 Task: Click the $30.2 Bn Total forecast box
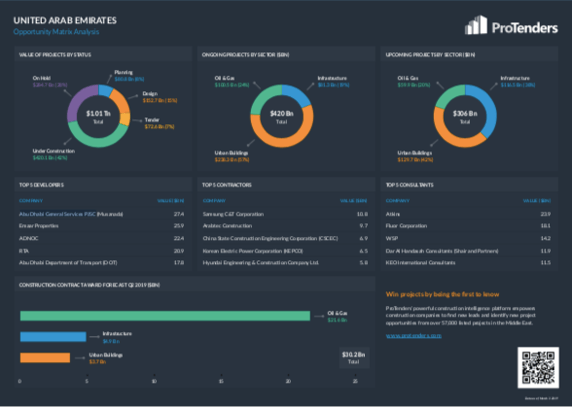click(x=353, y=357)
